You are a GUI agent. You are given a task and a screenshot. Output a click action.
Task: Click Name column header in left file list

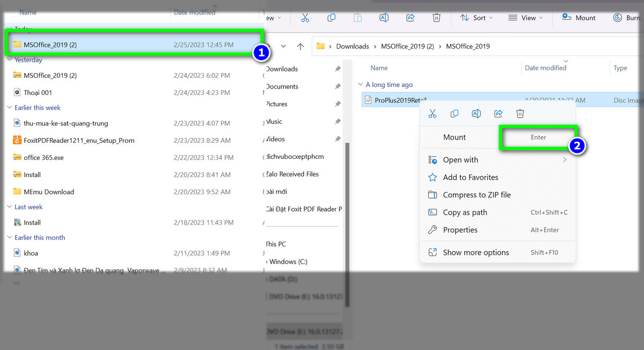tap(28, 12)
